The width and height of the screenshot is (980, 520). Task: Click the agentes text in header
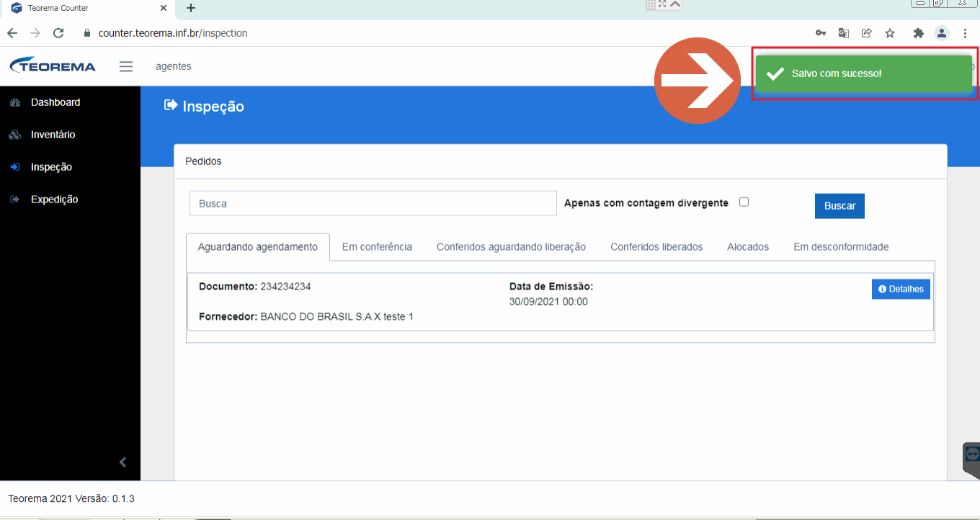(174, 66)
